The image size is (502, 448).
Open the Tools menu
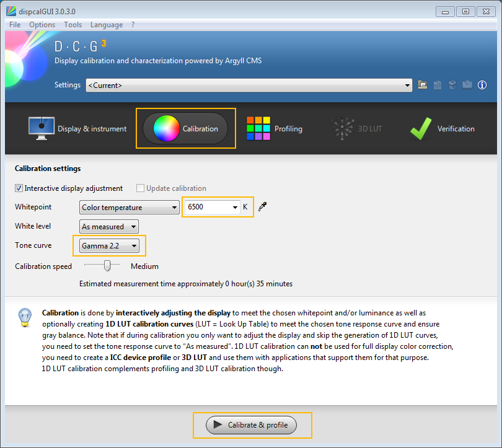[x=73, y=25]
